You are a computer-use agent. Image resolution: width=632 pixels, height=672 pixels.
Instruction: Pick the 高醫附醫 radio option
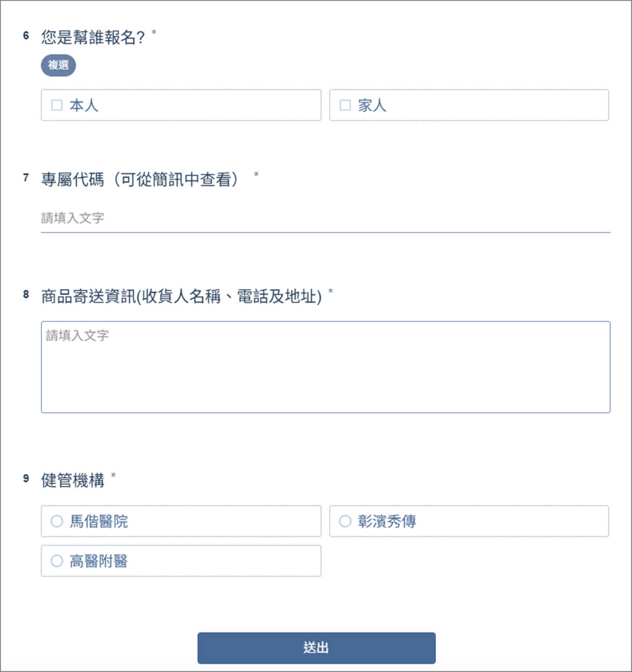click(57, 561)
